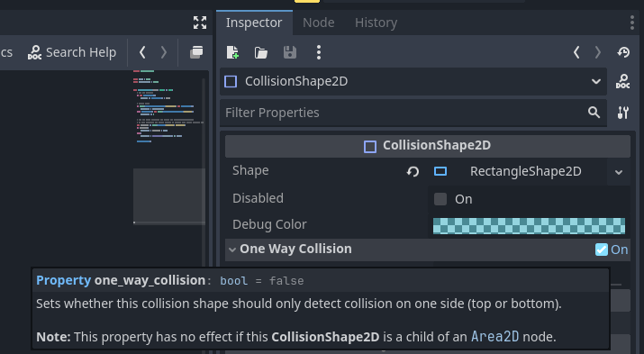Switch to the History tab
The height and width of the screenshot is (354, 644).
[376, 23]
